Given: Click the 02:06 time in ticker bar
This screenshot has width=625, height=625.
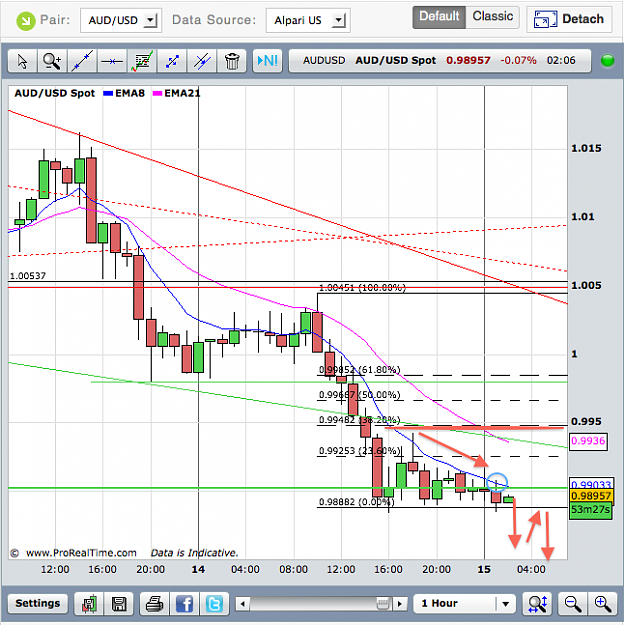Looking at the screenshot, I should (x=561, y=61).
